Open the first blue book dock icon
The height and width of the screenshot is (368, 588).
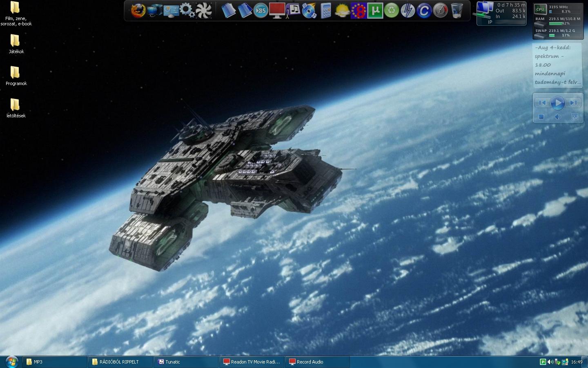pyautogui.click(x=229, y=10)
